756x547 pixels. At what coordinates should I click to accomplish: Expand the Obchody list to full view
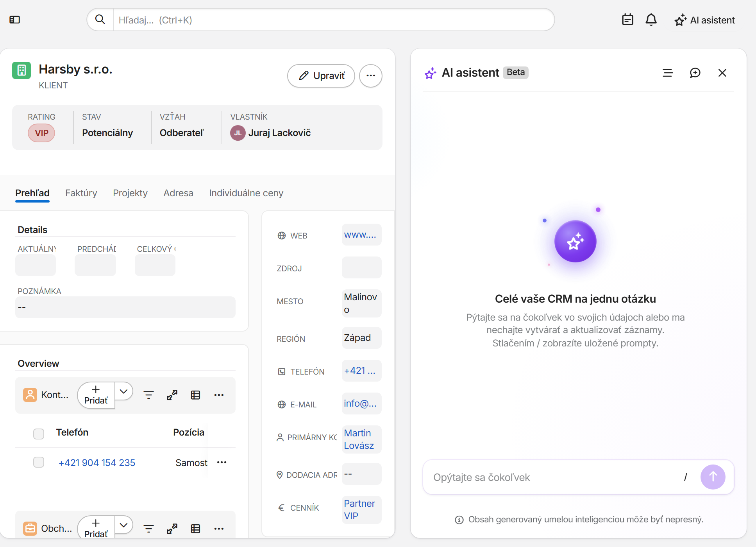[172, 529]
